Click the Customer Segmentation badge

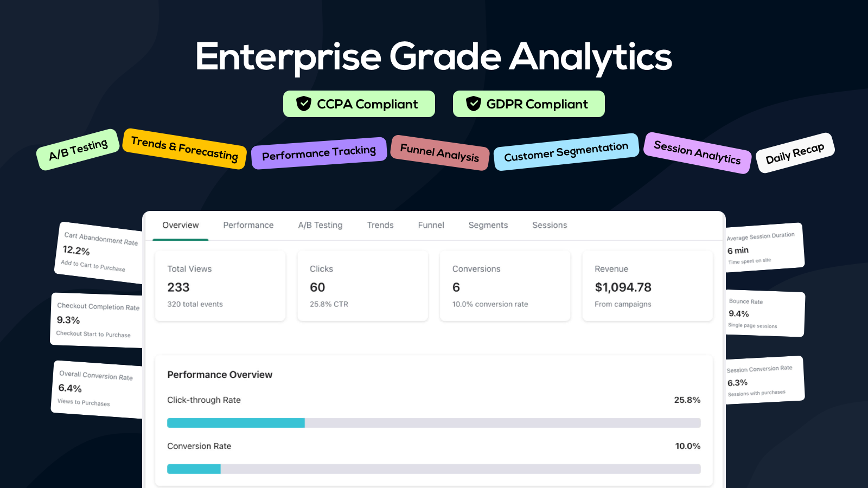click(566, 152)
